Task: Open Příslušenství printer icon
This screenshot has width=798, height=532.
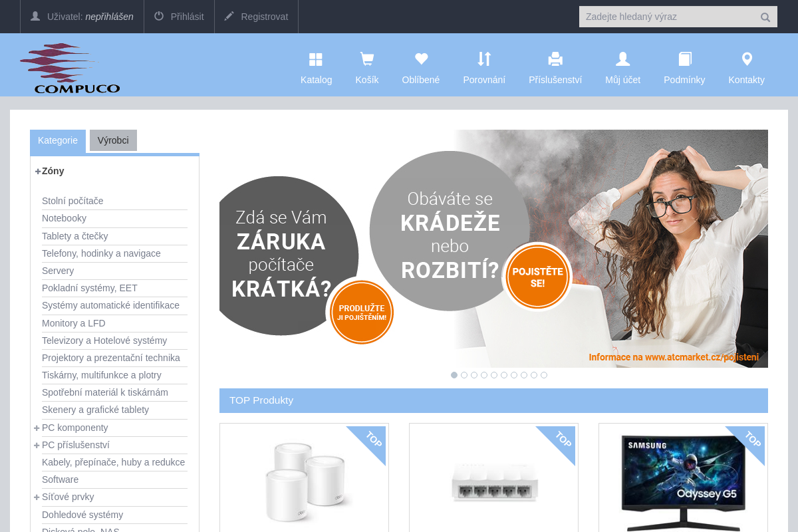Action: [x=555, y=59]
